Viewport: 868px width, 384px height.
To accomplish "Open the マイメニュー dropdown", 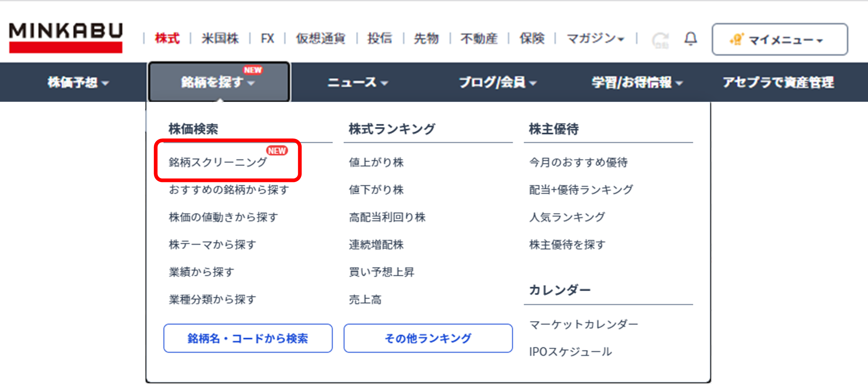I will [x=779, y=39].
